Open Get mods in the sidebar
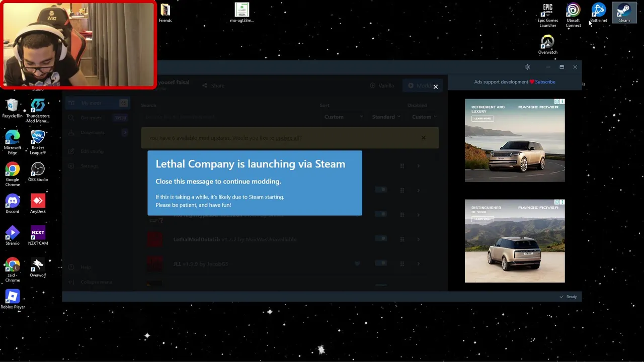644x362 pixels. click(98, 118)
